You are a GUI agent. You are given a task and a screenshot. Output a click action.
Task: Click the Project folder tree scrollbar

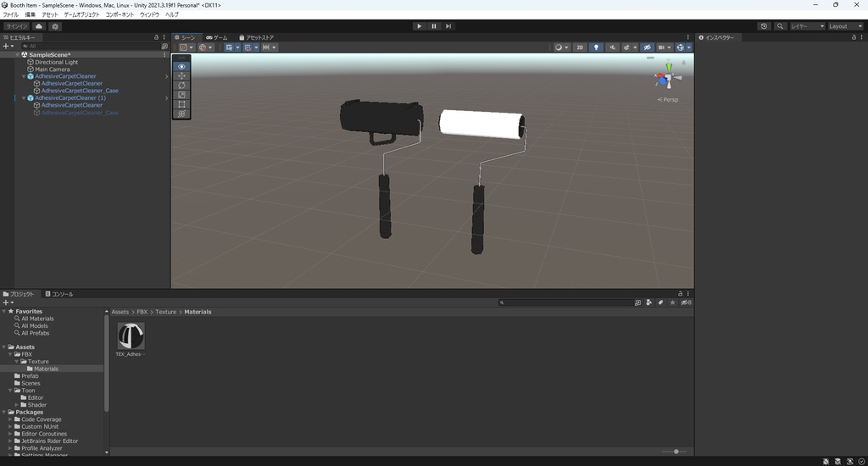(x=106, y=363)
